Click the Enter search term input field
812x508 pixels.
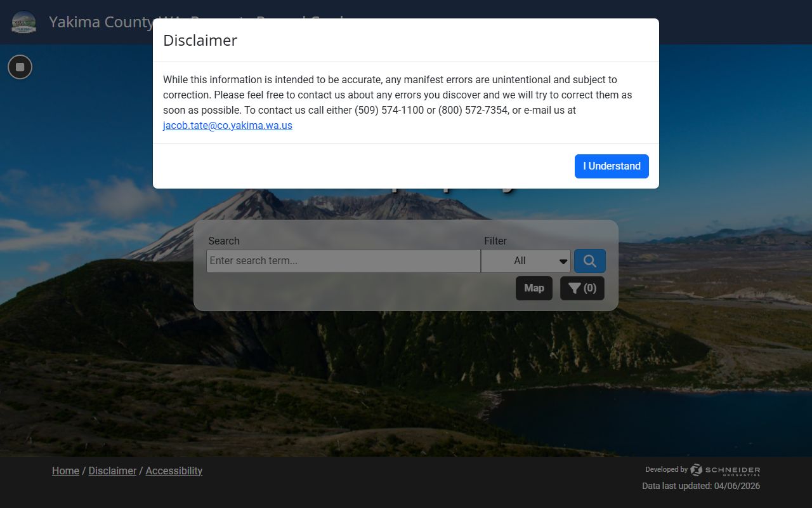343,261
